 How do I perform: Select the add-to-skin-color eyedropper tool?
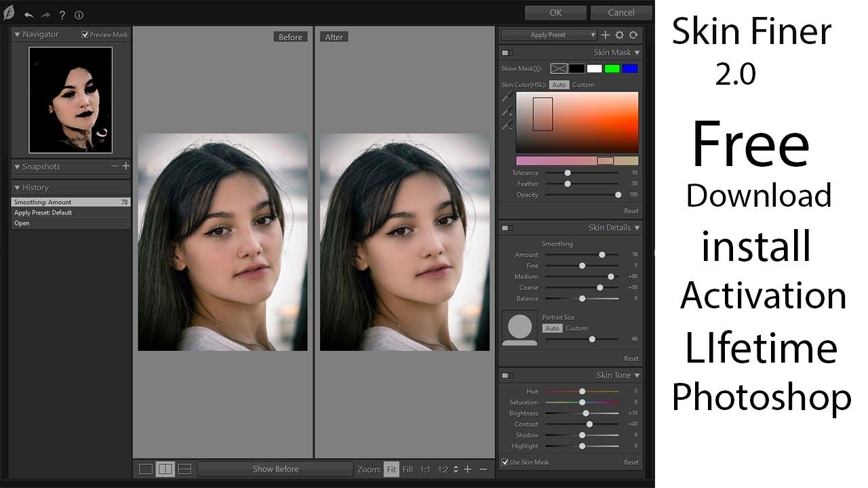tap(507, 112)
